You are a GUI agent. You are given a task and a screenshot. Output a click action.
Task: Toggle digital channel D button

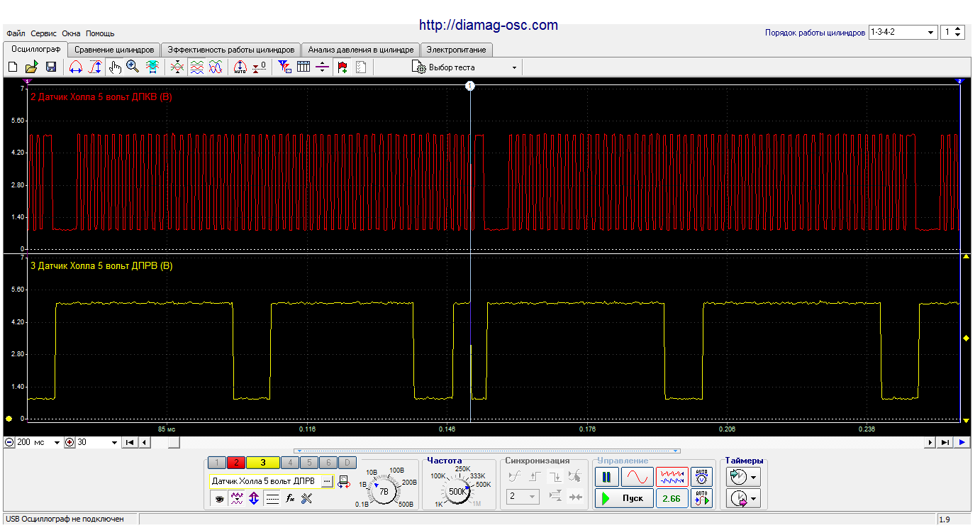(x=347, y=463)
